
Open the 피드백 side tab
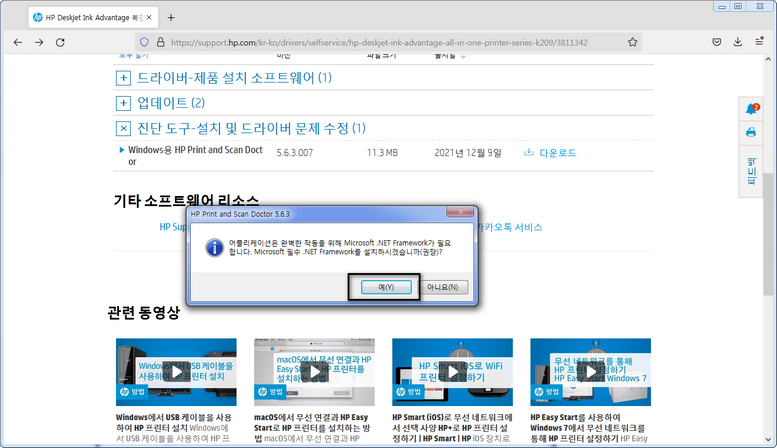(751, 171)
